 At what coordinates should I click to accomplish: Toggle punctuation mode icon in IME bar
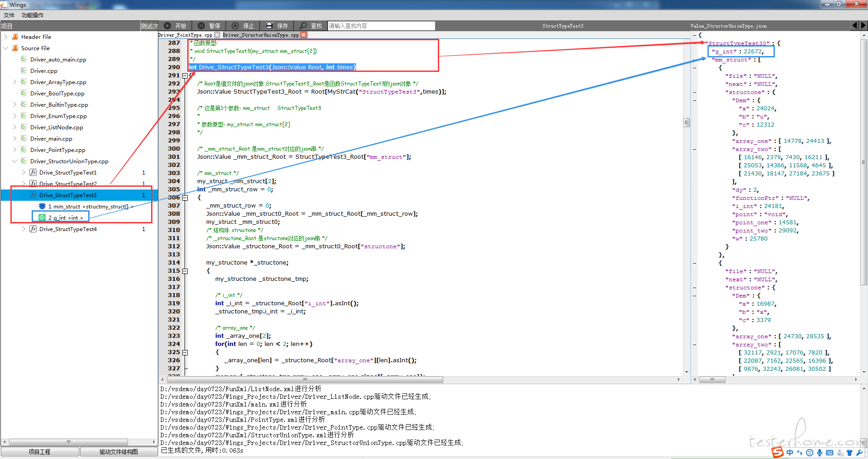coord(800,453)
